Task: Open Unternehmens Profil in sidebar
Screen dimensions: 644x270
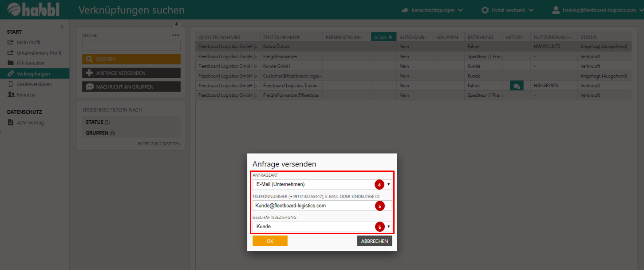Action: point(39,53)
